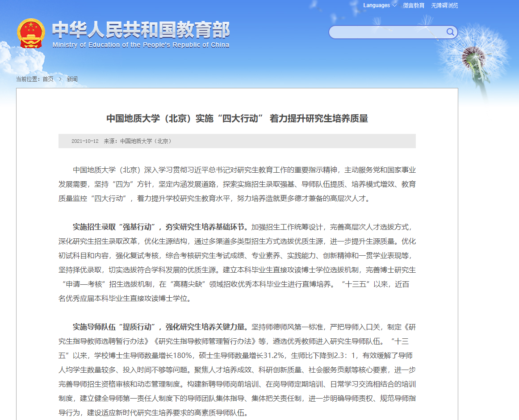
Task: Go to 新闻 in the breadcrumb
Action: (x=72, y=79)
